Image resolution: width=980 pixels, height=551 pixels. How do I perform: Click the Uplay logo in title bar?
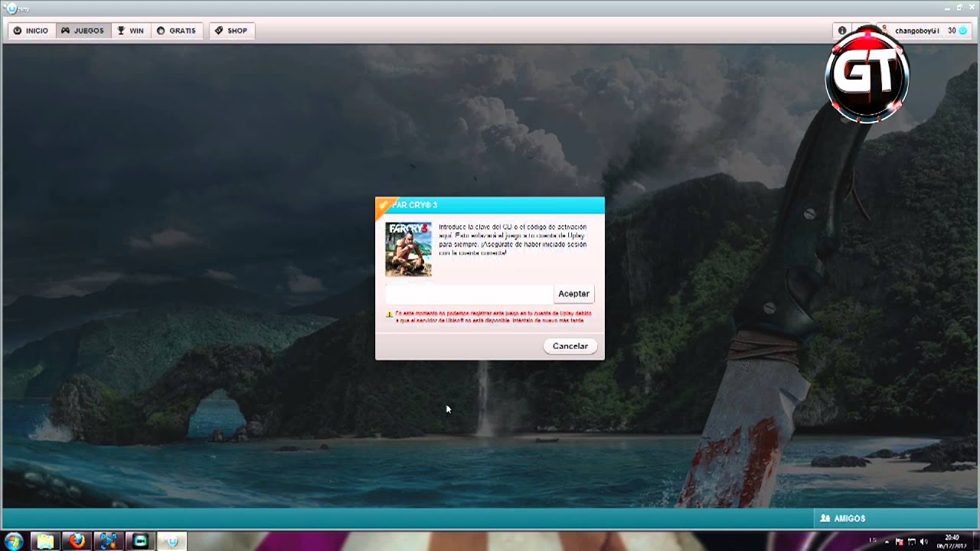[x=11, y=8]
